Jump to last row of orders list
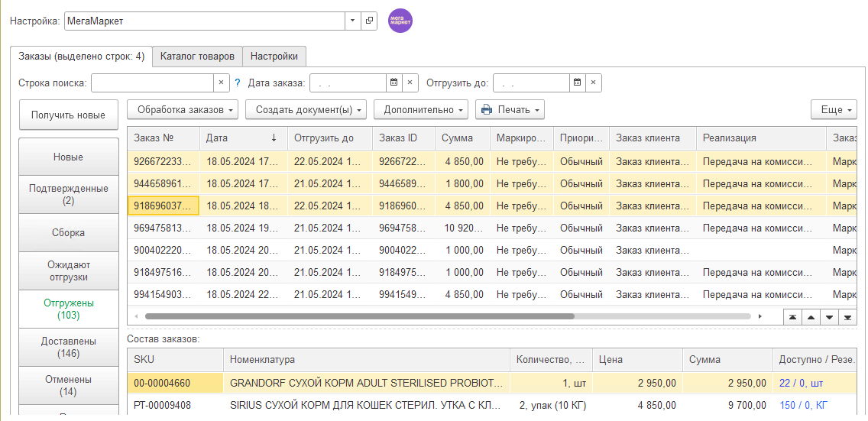 [847, 317]
